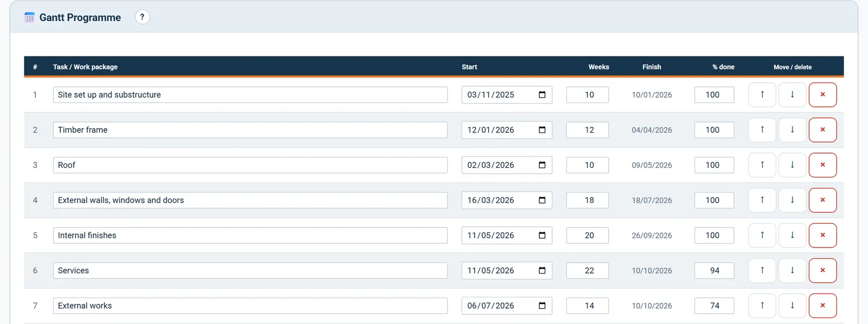
Task: Move External works task down
Action: (x=792, y=306)
